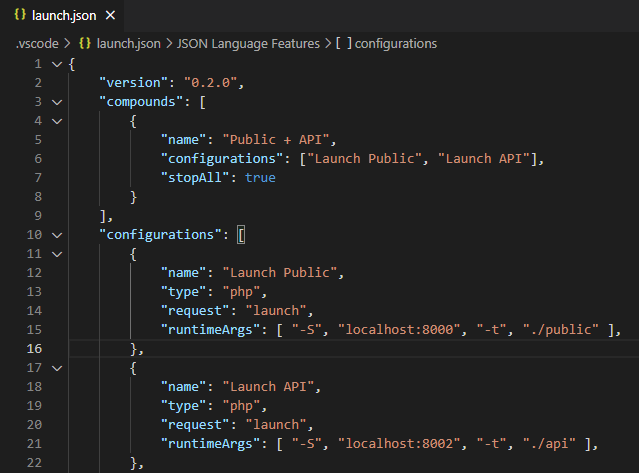Select the launch.json editor tab
639x473 pixels.
tap(62, 16)
